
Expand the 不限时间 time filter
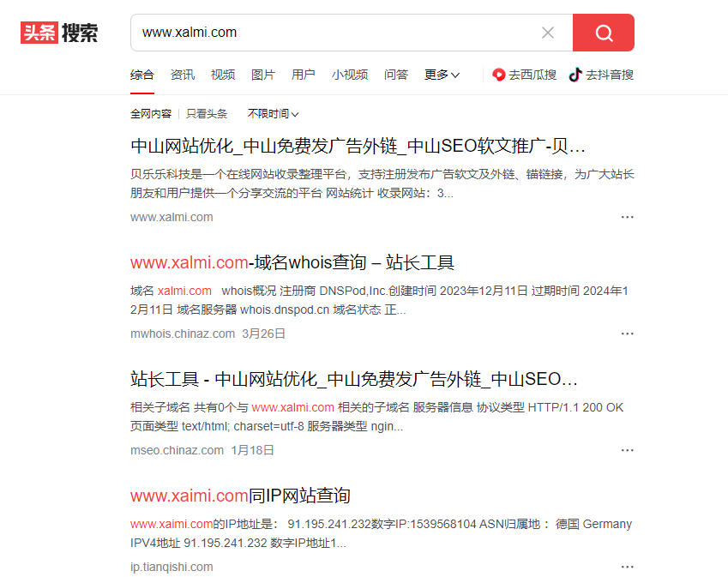click(273, 114)
